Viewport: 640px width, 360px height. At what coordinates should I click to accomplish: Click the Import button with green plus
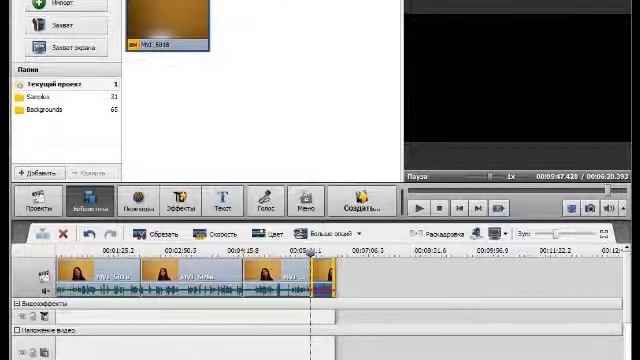click(x=67, y=4)
